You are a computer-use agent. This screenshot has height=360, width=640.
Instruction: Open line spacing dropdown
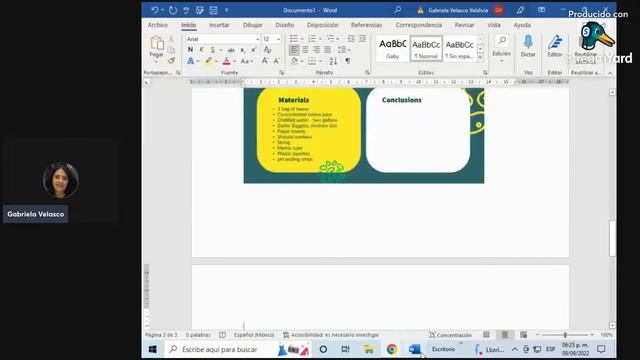344,50
